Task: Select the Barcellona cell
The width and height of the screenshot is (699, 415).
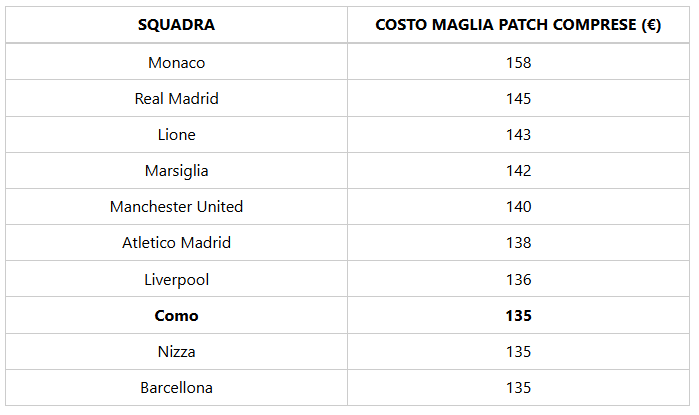Action: click(x=176, y=387)
